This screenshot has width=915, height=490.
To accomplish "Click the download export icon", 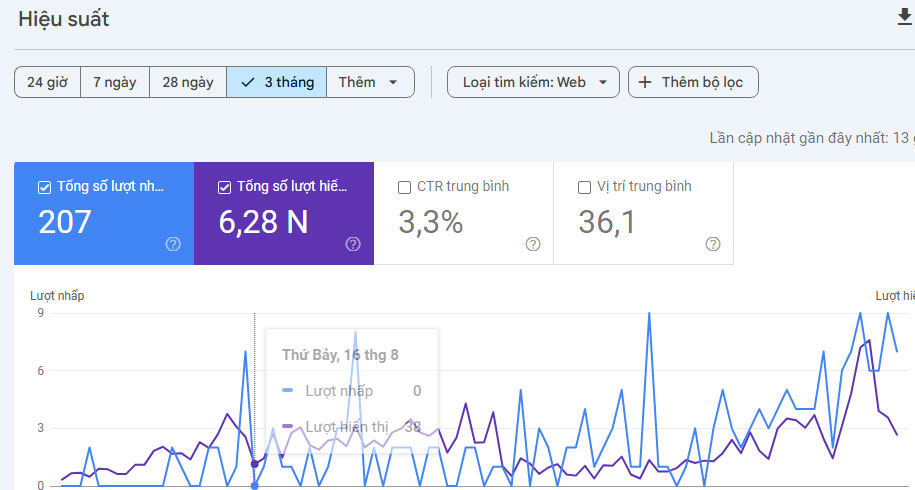I will [x=904, y=18].
